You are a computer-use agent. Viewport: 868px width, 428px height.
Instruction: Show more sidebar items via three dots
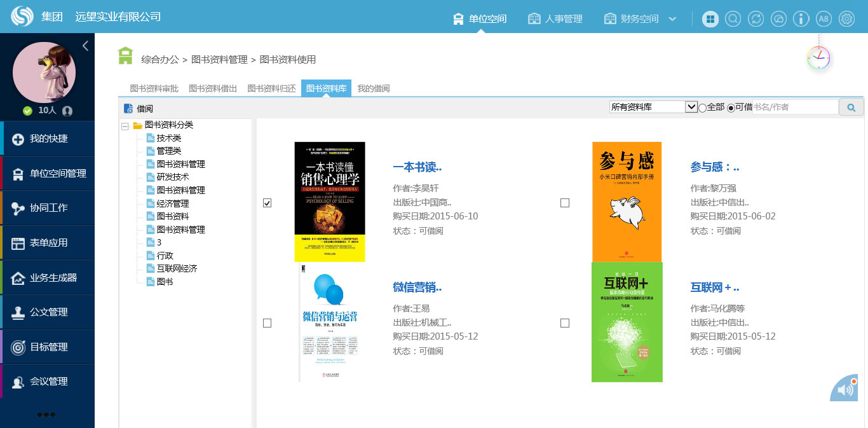tap(46, 415)
